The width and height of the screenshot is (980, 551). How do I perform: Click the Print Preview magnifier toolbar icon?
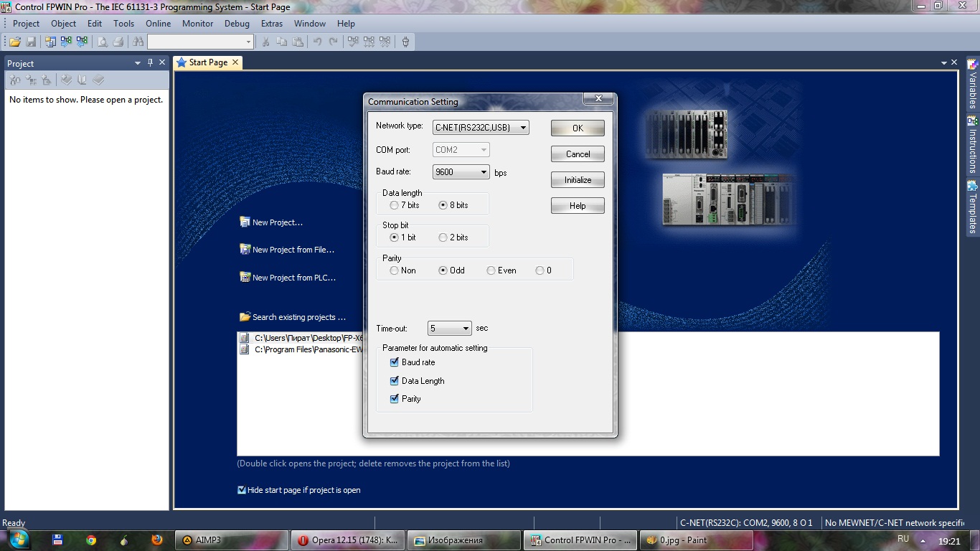click(x=103, y=42)
